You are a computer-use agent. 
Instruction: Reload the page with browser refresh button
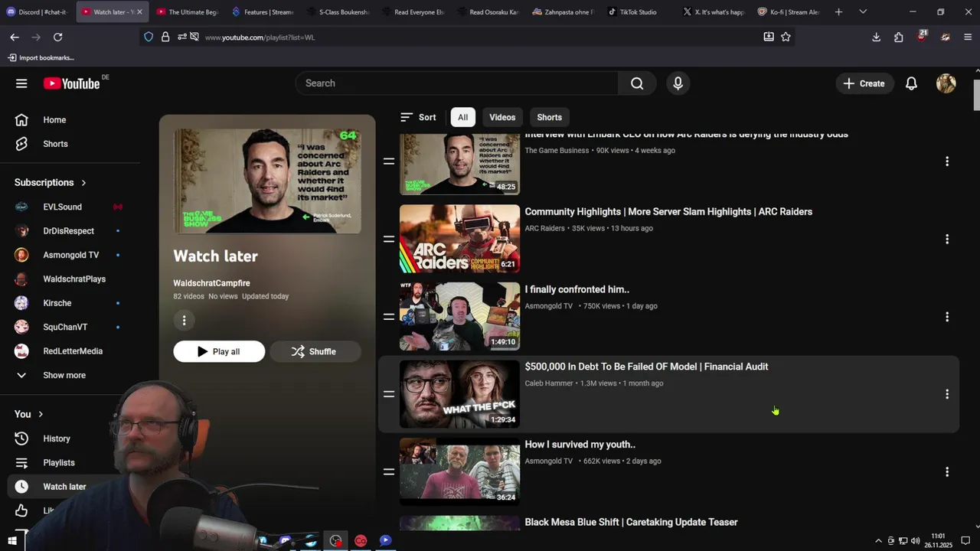(x=57, y=37)
